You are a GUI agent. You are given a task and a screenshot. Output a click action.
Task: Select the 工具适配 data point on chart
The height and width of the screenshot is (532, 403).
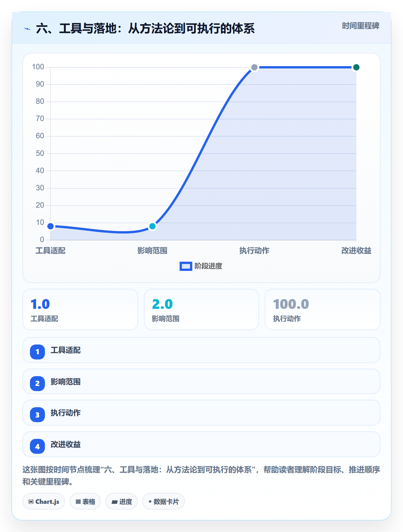click(x=51, y=226)
